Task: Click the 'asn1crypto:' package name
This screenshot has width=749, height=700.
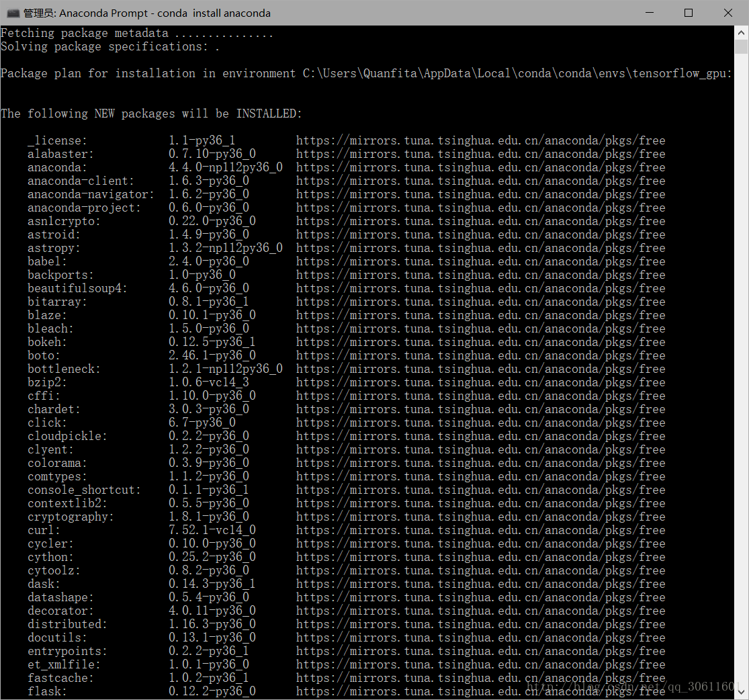Action: [x=64, y=221]
